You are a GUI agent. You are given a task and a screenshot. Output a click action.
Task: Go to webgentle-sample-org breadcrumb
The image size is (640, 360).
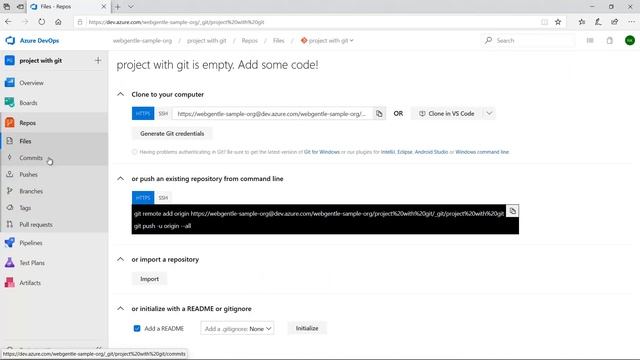point(142,40)
